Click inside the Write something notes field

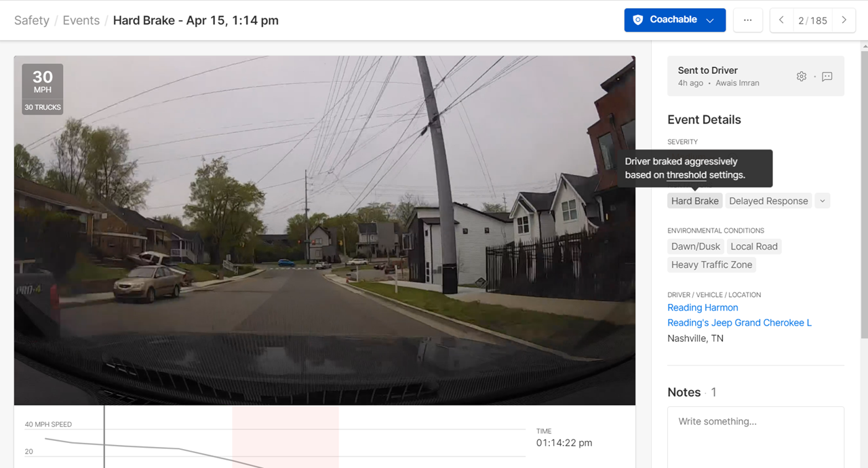click(755, 437)
